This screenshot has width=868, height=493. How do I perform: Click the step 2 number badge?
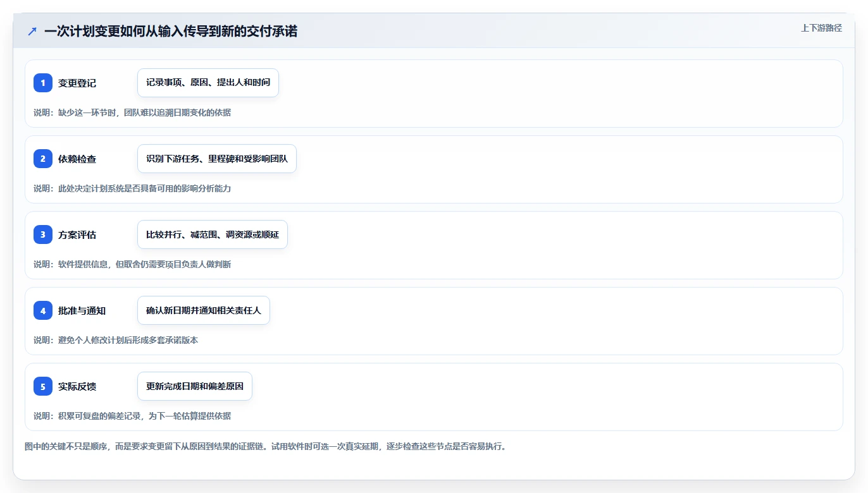pyautogui.click(x=43, y=159)
